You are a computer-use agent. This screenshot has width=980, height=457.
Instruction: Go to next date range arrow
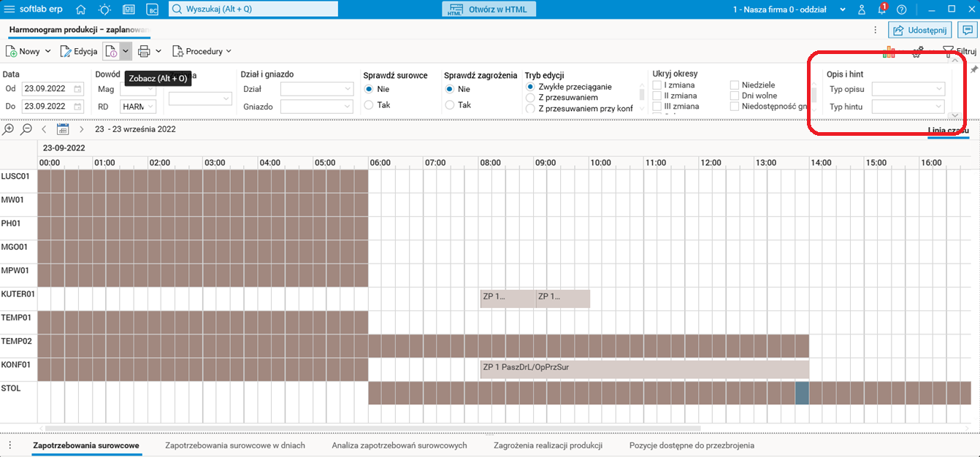pyautogui.click(x=81, y=129)
